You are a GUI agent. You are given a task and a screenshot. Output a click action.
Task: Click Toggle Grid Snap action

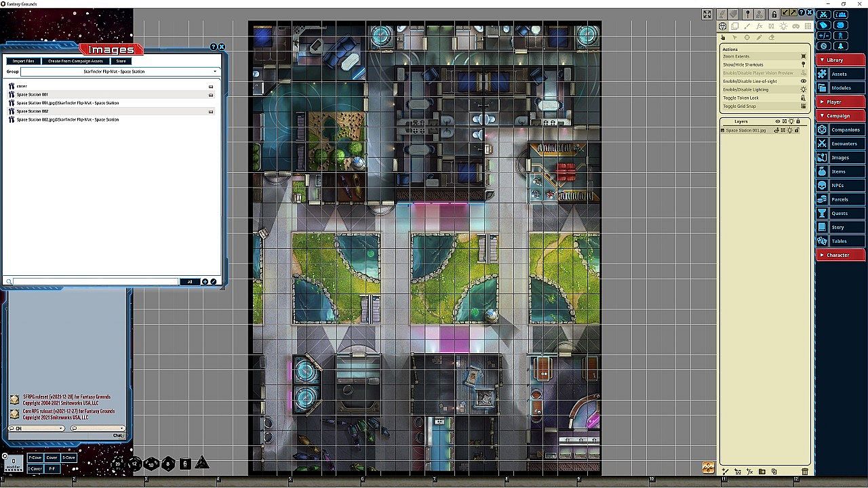[x=764, y=106]
